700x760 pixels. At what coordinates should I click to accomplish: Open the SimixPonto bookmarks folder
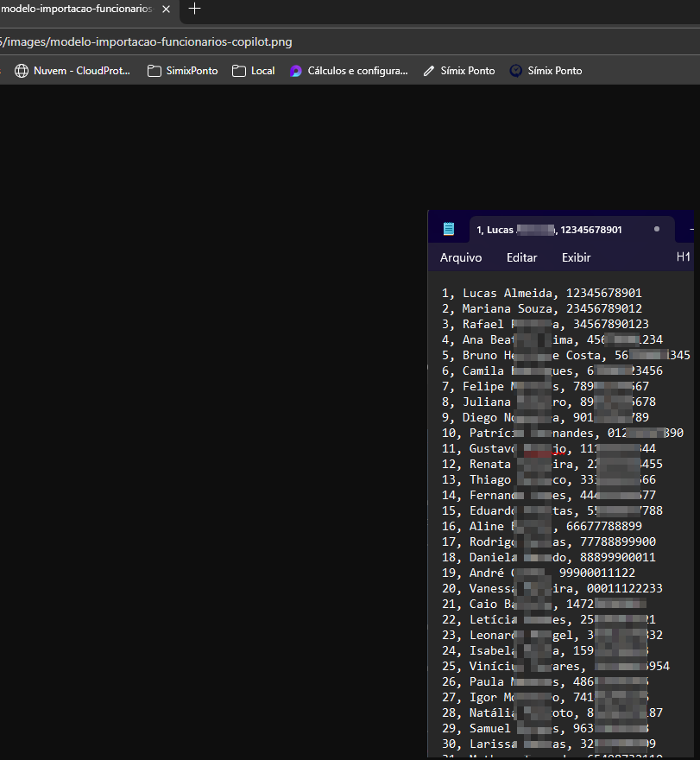coord(183,71)
